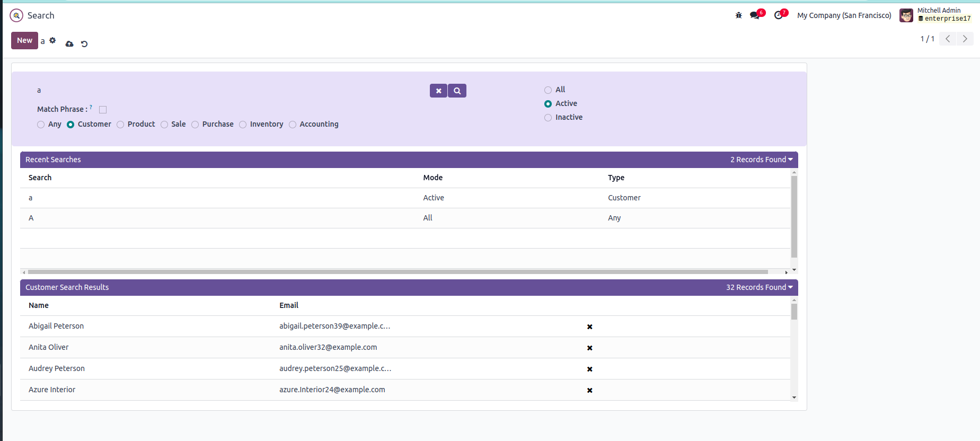980x441 pixels.
Task: Click the Audrey Peterson name cell
Action: [x=57, y=368]
